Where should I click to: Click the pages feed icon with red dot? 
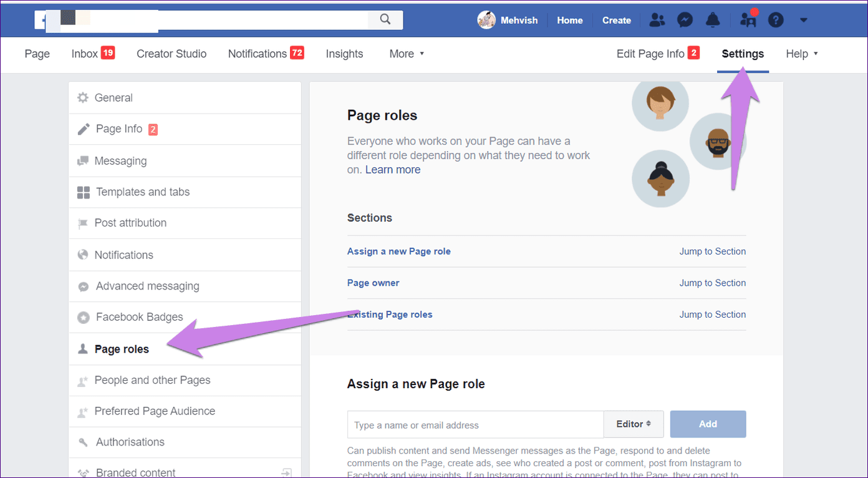748,20
